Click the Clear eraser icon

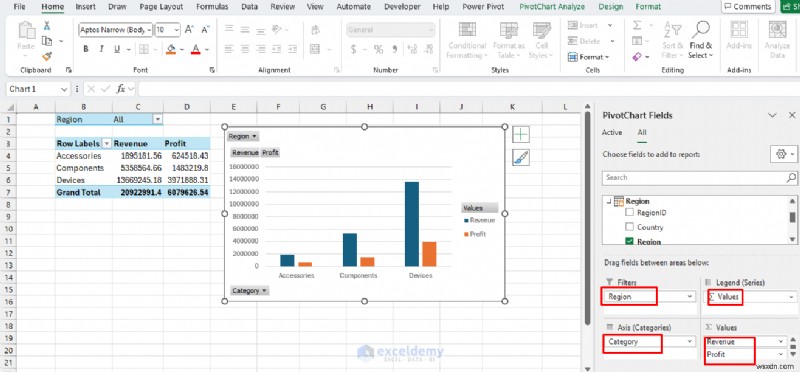pyautogui.click(x=636, y=57)
